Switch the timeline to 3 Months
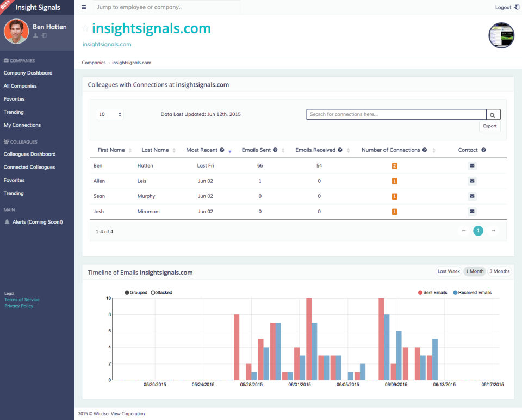The image size is (522, 420). (x=499, y=271)
